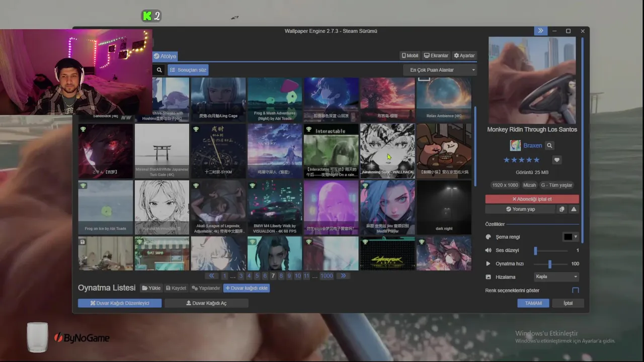Image resolution: width=644 pixels, height=362 pixels.
Task: Go to page 8
Action: 281,276
